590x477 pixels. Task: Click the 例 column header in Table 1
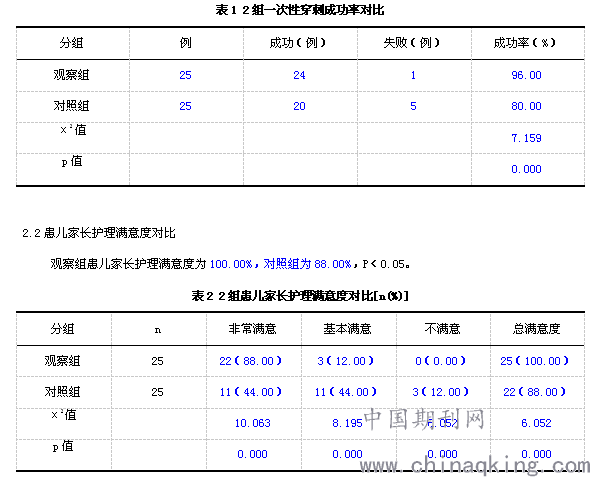pyautogui.click(x=186, y=43)
